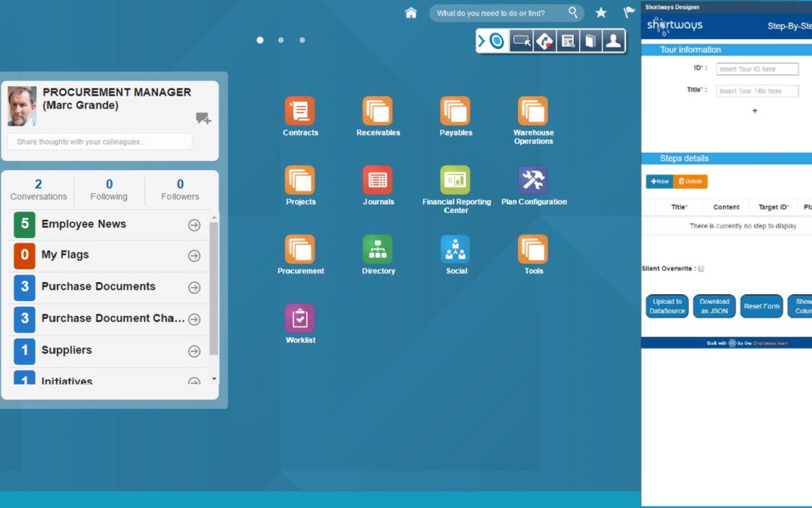Open Plan Configuration tools icon
Viewport: 812px width, 508px height.
tap(533, 180)
